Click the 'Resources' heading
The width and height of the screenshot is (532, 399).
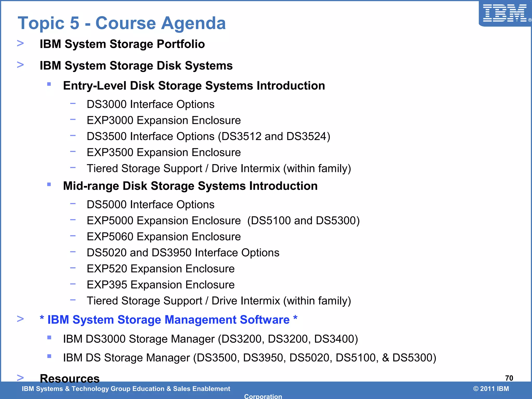point(70,378)
